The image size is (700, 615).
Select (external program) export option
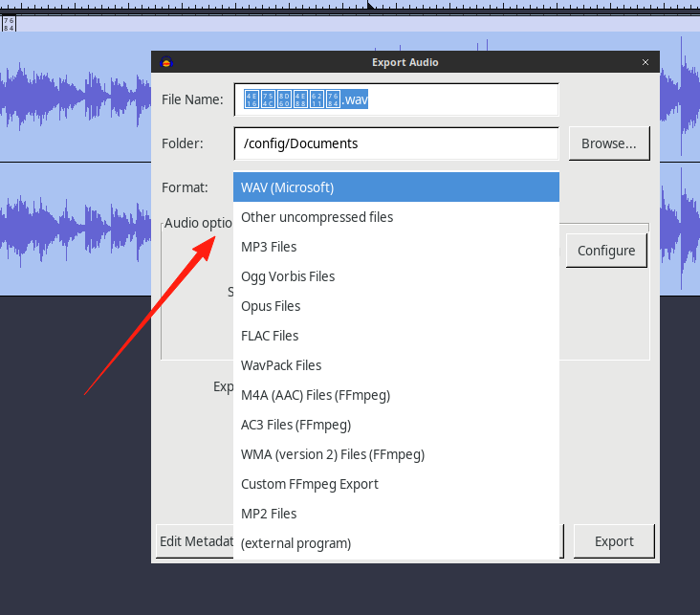click(x=396, y=543)
